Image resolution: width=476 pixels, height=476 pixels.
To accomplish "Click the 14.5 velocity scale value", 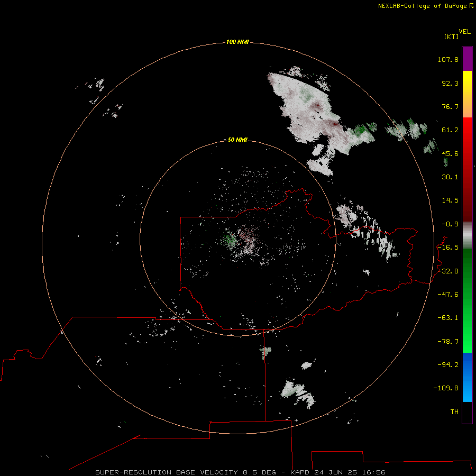I will 450,200.
